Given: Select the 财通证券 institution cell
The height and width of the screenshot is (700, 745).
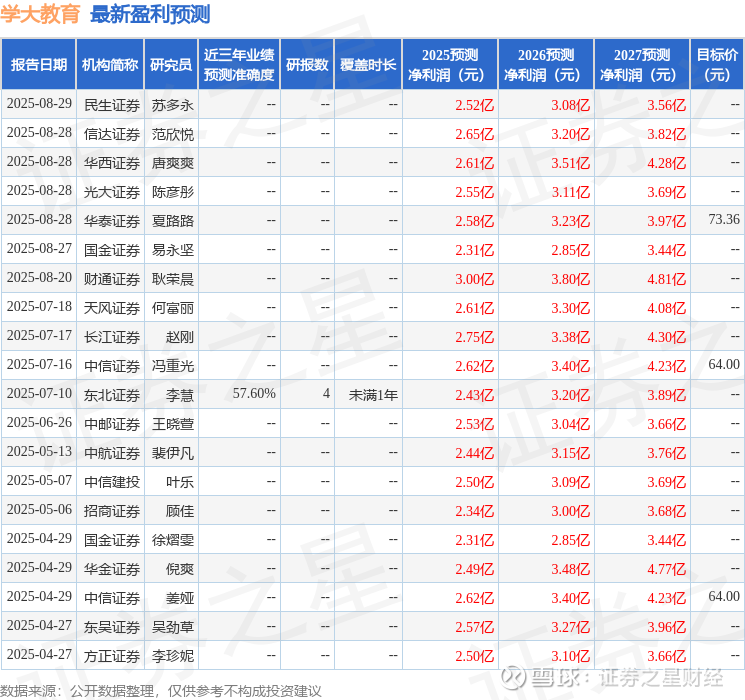Looking at the screenshot, I should point(112,279).
